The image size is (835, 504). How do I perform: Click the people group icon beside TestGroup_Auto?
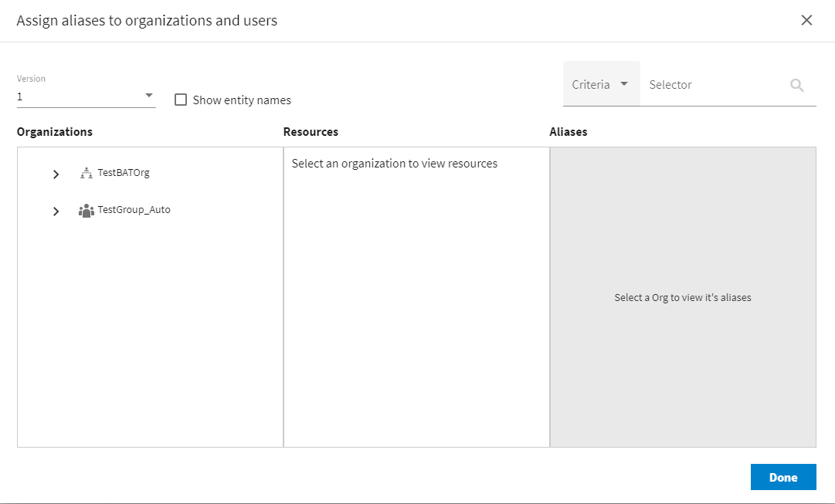coord(86,211)
